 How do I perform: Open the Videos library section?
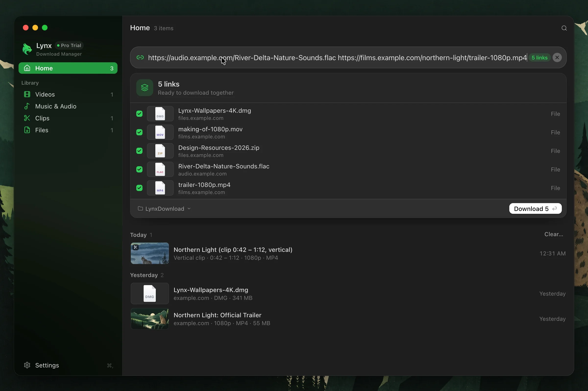68,95
